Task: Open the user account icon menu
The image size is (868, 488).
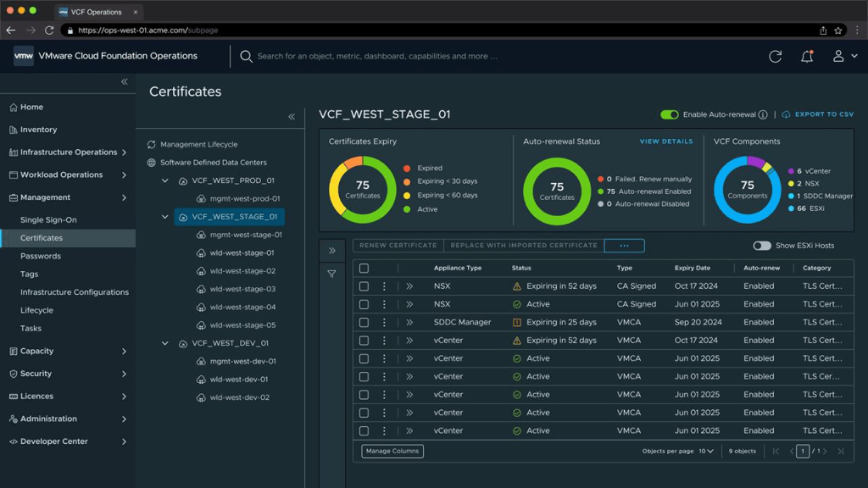Action: (843, 56)
